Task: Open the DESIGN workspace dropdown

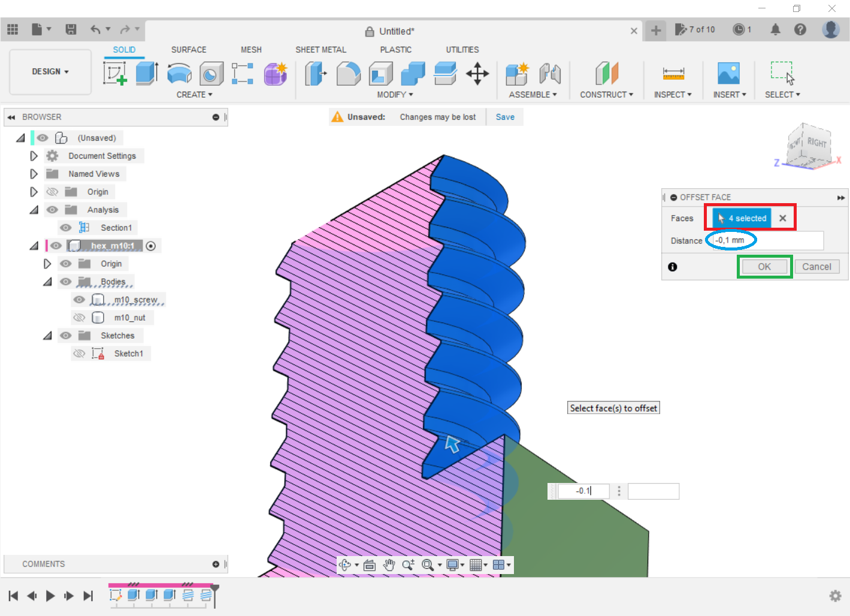Action: [50, 71]
